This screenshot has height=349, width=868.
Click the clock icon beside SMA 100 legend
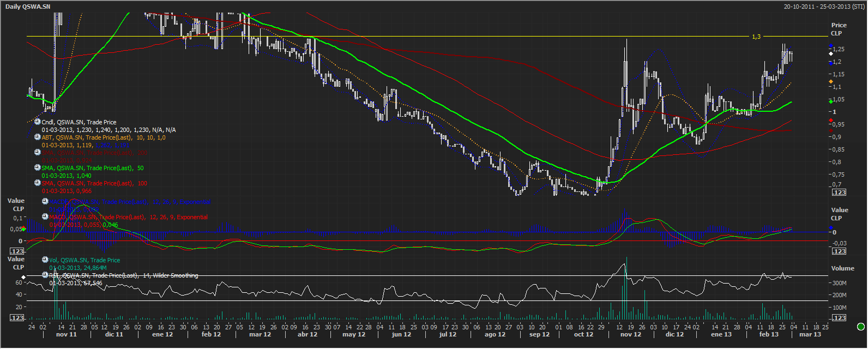[x=38, y=184]
